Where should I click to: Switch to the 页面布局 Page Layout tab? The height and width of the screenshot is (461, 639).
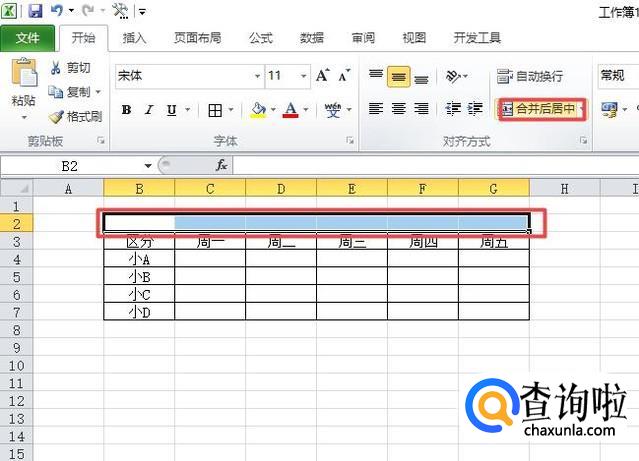point(198,38)
